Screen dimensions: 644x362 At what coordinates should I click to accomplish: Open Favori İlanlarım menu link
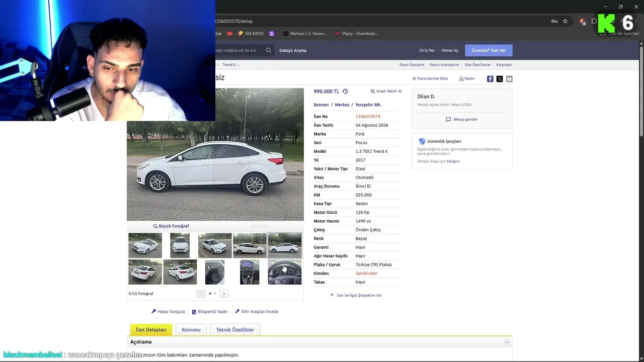pyautogui.click(x=412, y=65)
